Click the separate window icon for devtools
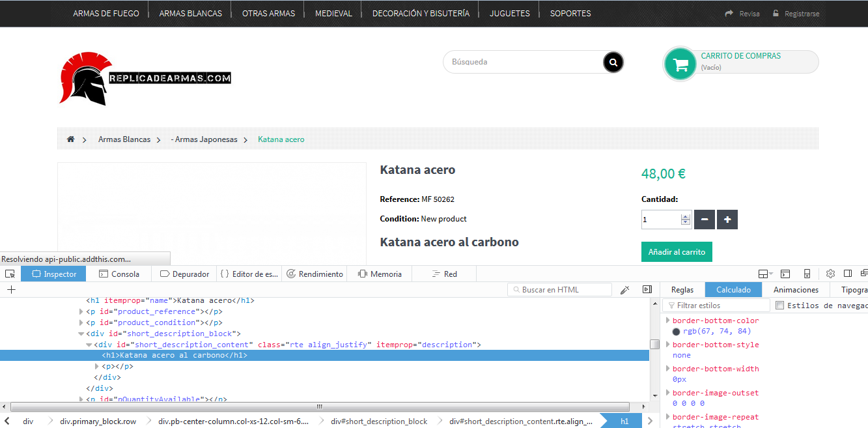This screenshot has width=868, height=428. tap(863, 274)
